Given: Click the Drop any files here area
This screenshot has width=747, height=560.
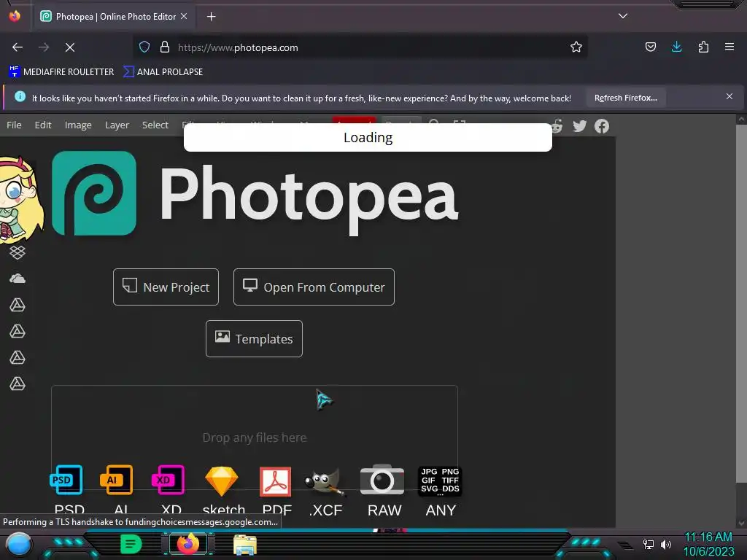Looking at the screenshot, I should [255, 437].
